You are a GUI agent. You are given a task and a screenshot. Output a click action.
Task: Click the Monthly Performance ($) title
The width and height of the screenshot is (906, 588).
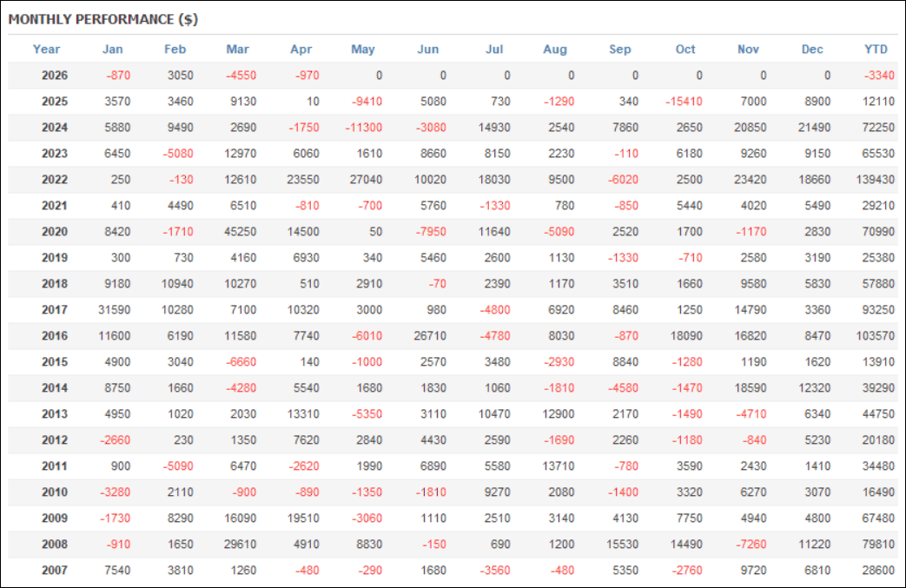coord(103,20)
